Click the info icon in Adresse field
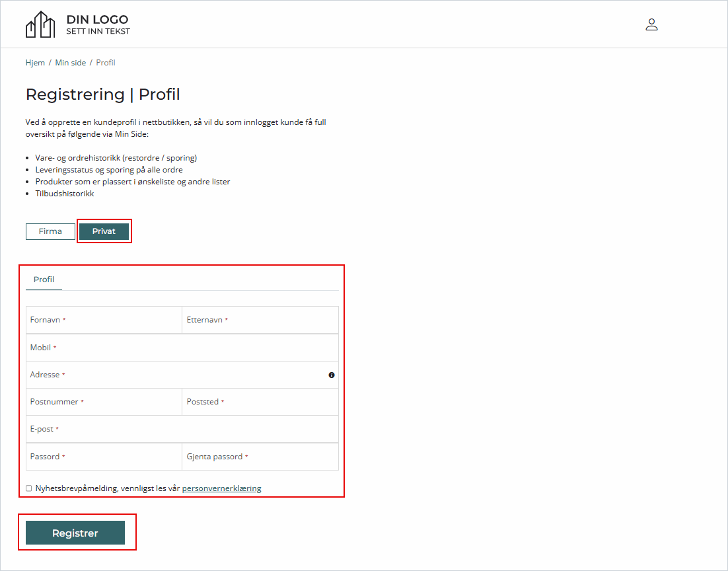Viewport: 728px width, 571px height. coord(332,375)
